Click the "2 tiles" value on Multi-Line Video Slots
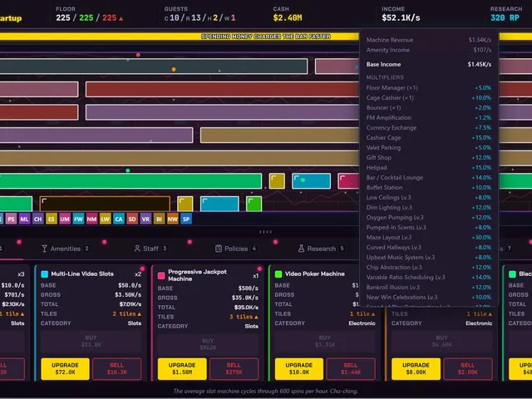This screenshot has height=399, width=532. tap(126, 314)
